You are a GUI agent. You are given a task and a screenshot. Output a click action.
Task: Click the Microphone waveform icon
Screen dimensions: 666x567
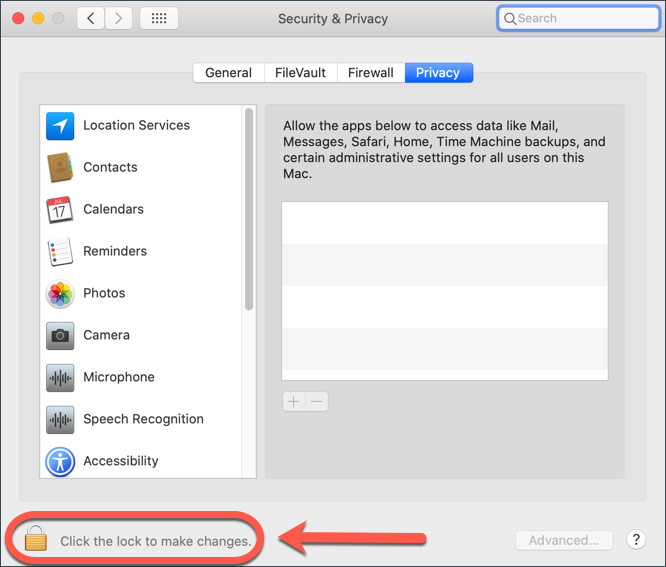click(60, 377)
